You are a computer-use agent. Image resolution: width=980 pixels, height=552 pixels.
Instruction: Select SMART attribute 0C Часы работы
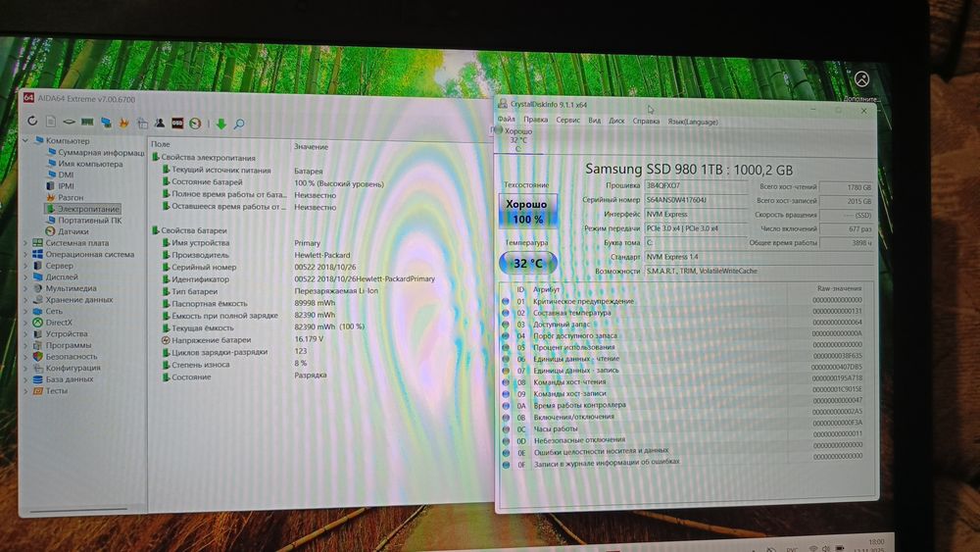683,428
